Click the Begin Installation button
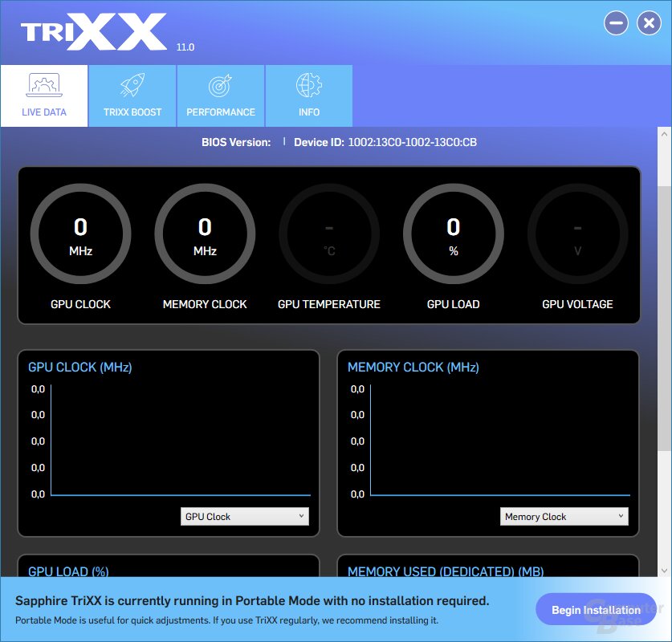The height and width of the screenshot is (642, 672). (x=595, y=609)
